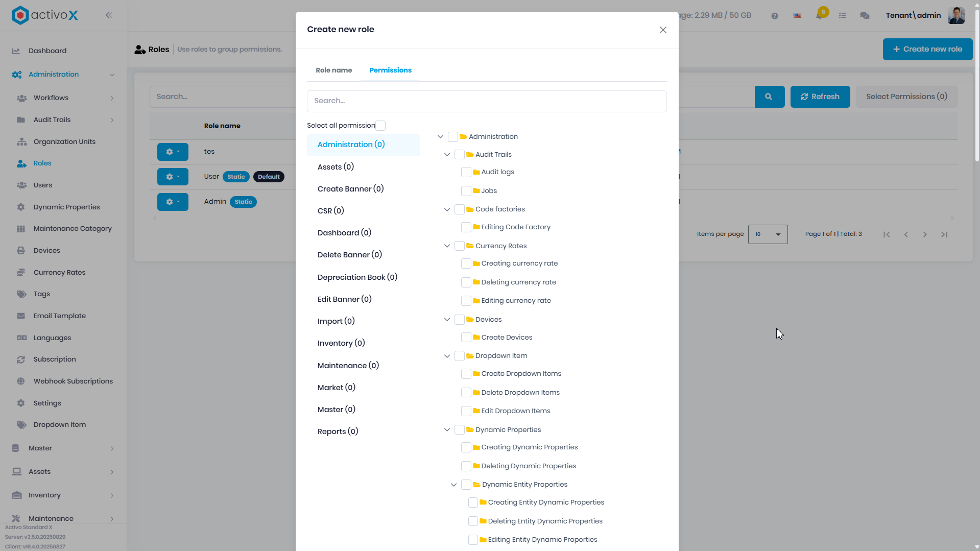
Task: Click the blue search magnifier button
Action: [x=769, y=97]
